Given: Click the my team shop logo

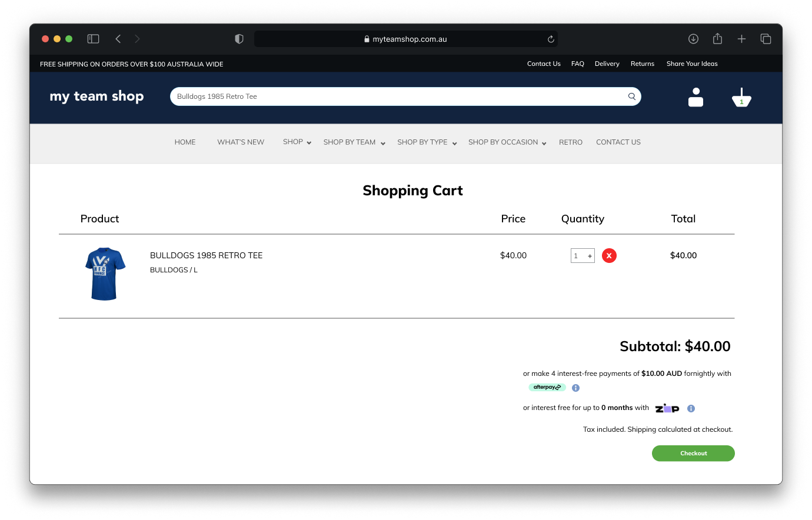Looking at the screenshot, I should click(96, 96).
